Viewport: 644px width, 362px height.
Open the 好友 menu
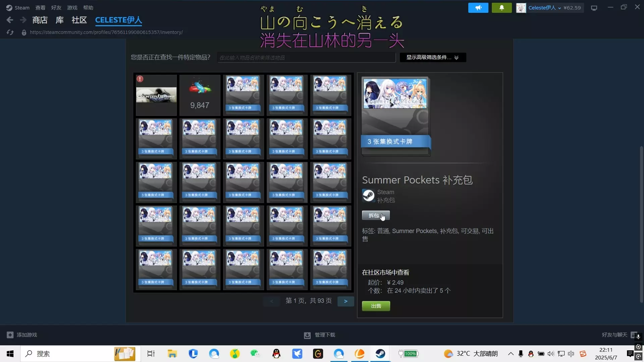56,8
